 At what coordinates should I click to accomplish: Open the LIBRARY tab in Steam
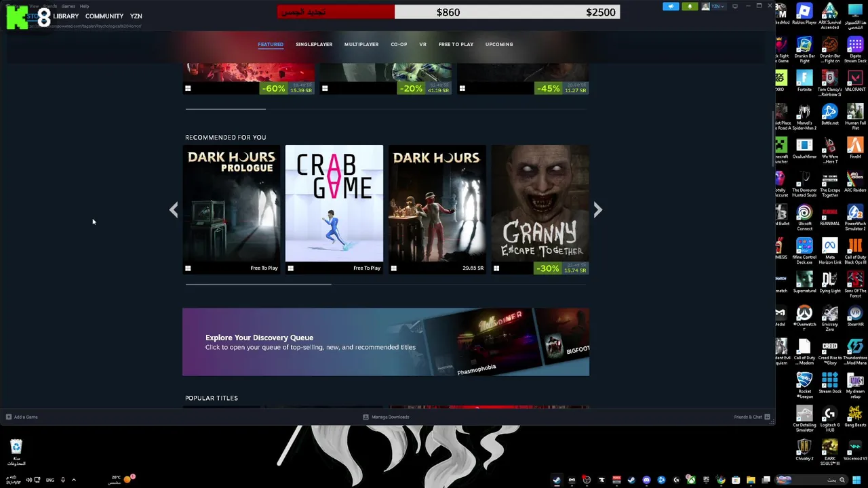[x=66, y=16]
